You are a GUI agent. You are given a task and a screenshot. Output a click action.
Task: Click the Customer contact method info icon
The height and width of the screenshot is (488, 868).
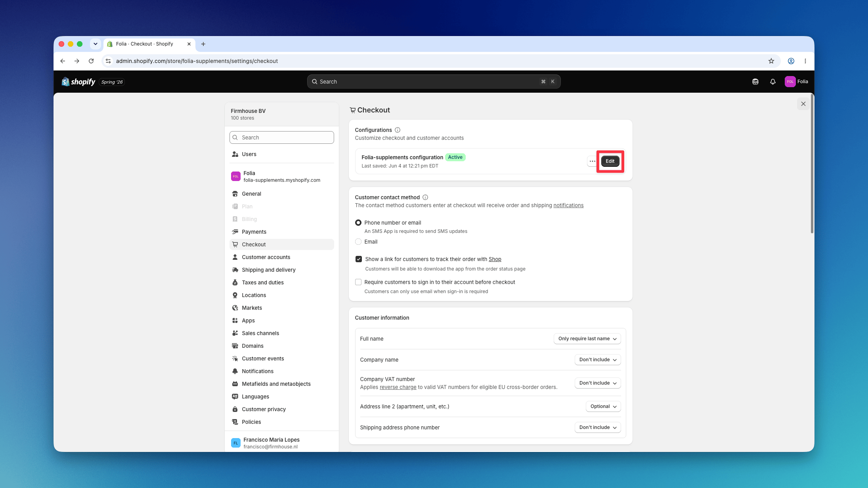point(425,197)
